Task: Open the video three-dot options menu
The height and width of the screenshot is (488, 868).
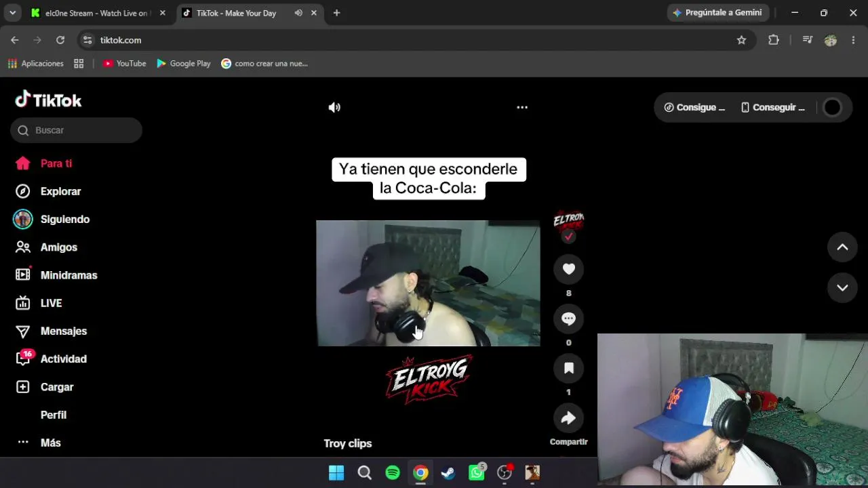Action: (522, 107)
